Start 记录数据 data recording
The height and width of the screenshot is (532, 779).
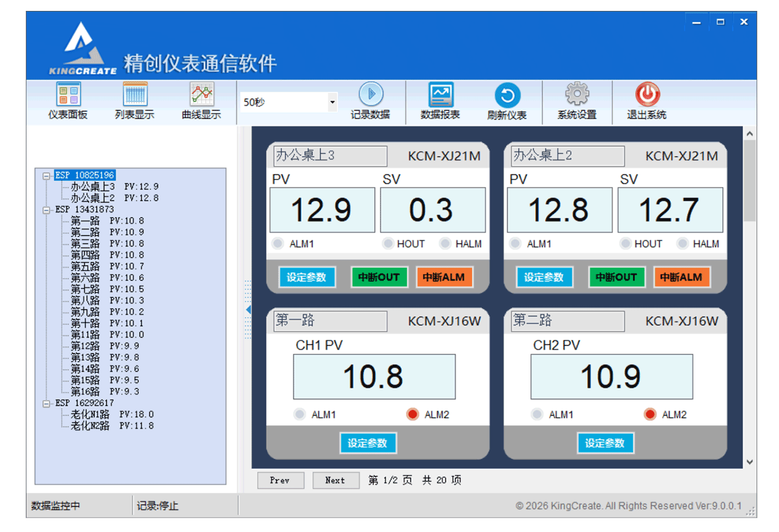[372, 102]
